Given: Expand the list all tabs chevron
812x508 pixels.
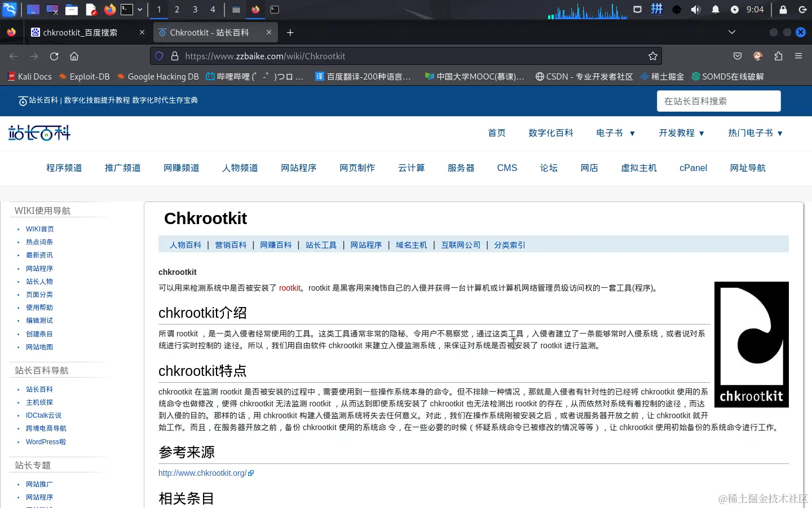Looking at the screenshot, I should coord(732,32).
